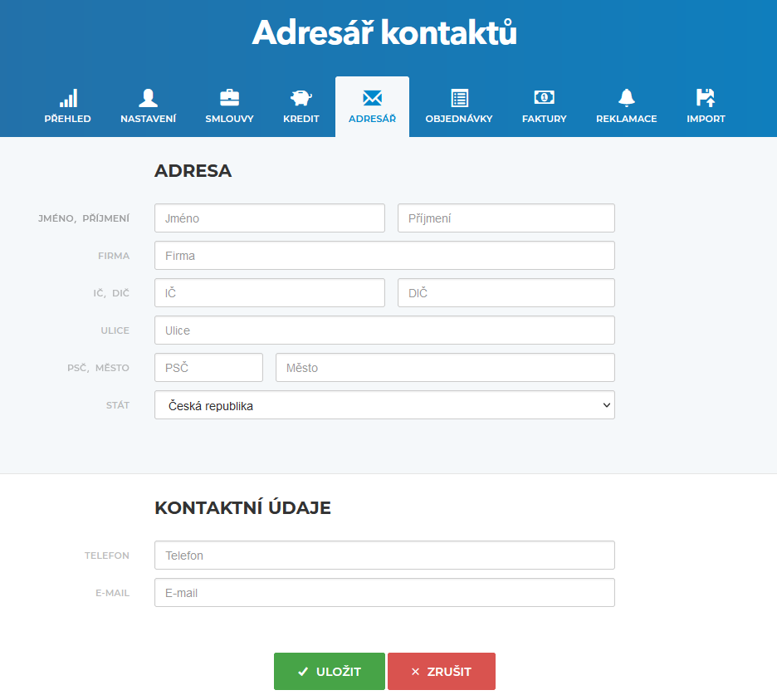Screen dimensions: 777x700
Task: Click into the Příjmení field
Action: pyautogui.click(x=506, y=218)
